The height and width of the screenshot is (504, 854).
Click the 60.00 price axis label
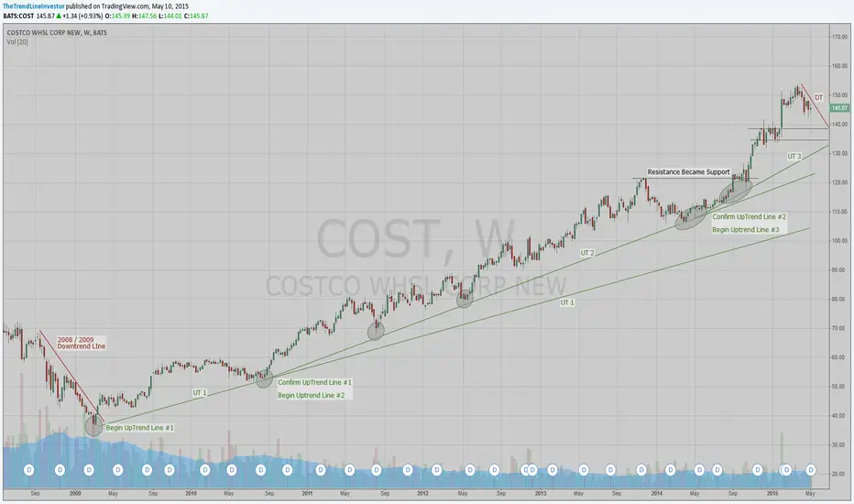(x=839, y=357)
